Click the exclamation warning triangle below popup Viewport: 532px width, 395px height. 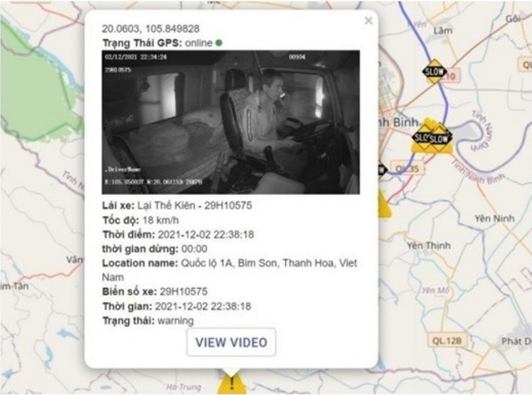pos(231,384)
